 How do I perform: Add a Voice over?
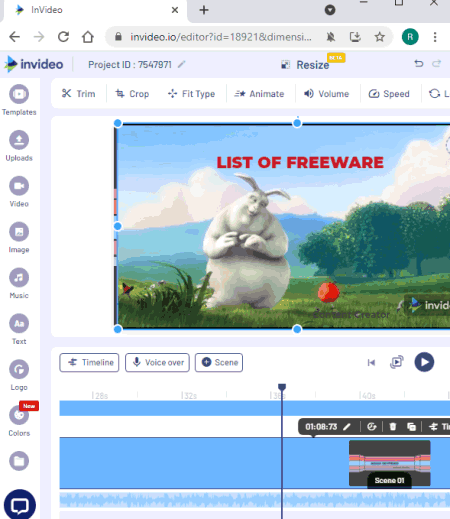(157, 362)
